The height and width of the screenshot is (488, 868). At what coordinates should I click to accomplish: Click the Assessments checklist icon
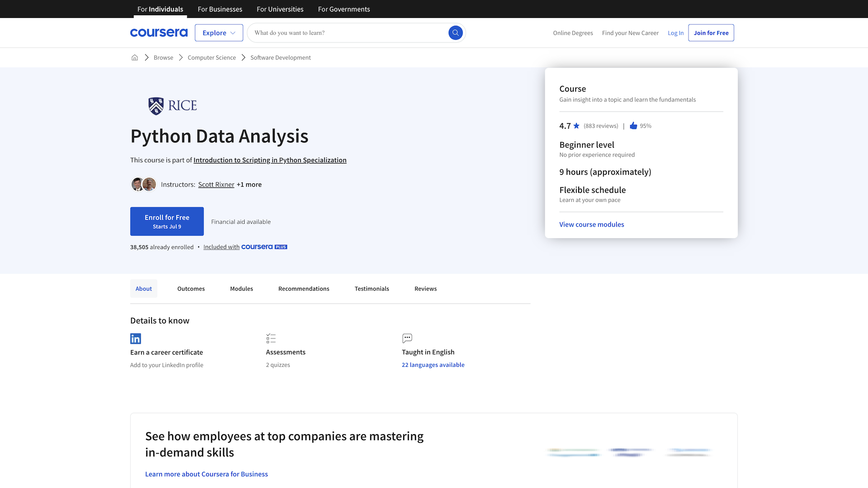pos(271,338)
